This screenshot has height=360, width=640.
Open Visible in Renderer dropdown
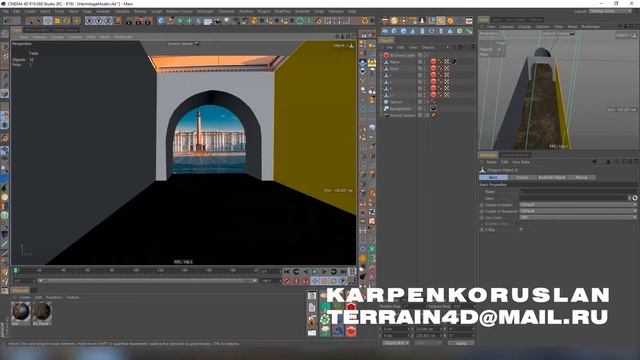578,211
